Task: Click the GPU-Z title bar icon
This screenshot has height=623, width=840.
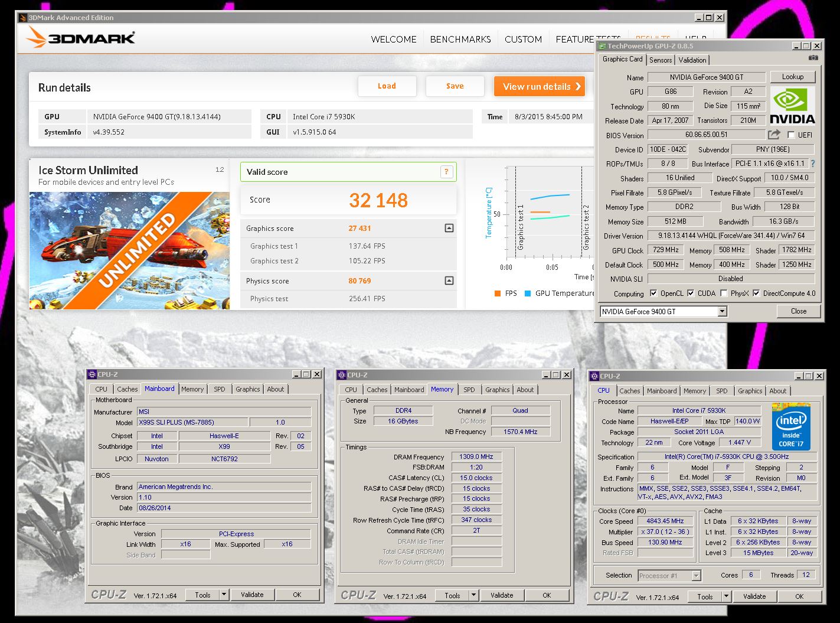Action: coord(602,45)
